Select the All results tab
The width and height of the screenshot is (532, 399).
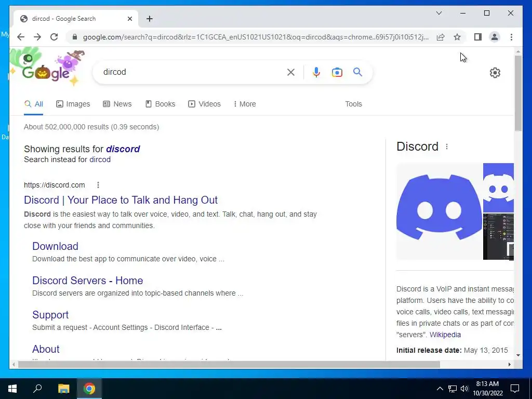(x=34, y=104)
